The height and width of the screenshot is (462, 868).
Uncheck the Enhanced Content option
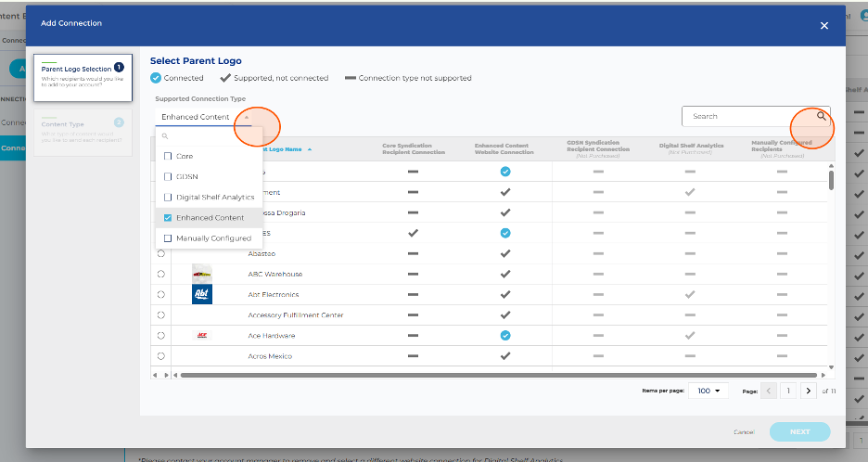coord(168,218)
